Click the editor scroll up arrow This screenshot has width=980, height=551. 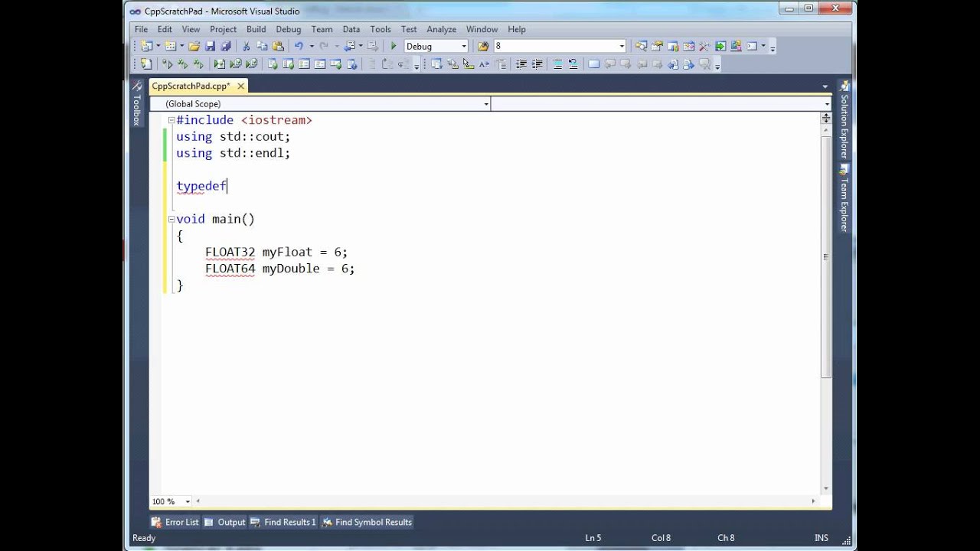point(825,130)
